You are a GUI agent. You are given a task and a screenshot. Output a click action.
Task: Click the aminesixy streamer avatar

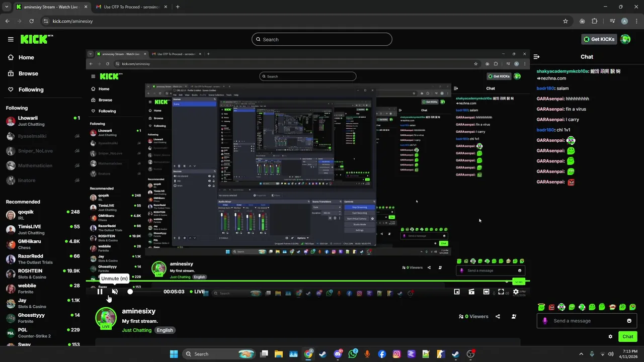tap(106, 318)
